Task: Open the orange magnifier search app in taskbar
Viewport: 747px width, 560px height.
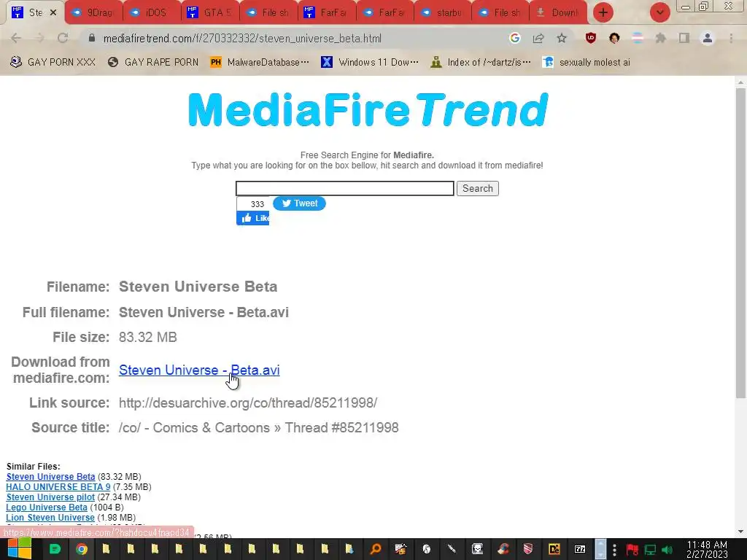Action: coord(376,549)
